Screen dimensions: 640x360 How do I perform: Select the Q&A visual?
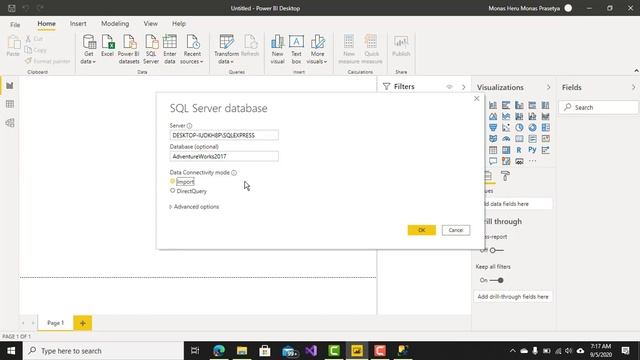point(493,161)
